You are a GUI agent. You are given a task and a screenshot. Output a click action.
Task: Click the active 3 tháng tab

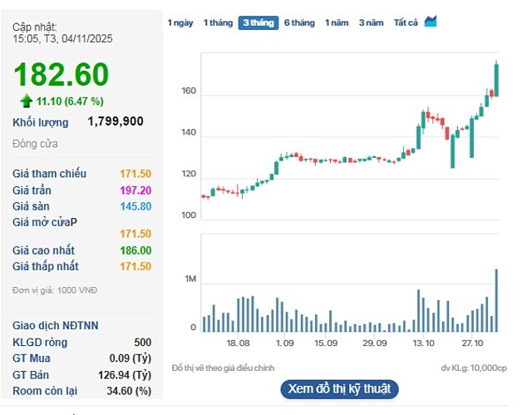coord(258,22)
